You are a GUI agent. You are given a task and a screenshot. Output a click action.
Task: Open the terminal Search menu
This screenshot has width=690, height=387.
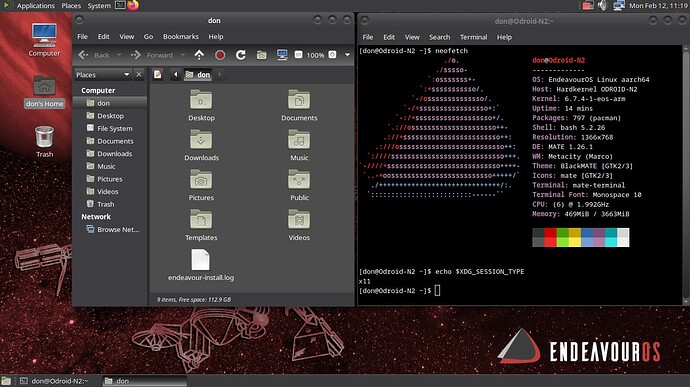pyautogui.click(x=439, y=37)
